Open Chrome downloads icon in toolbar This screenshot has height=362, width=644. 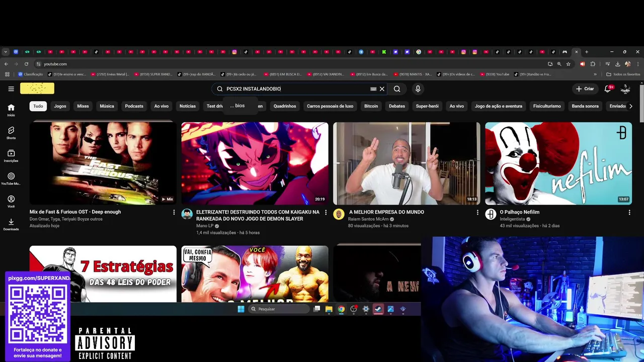pos(617,64)
